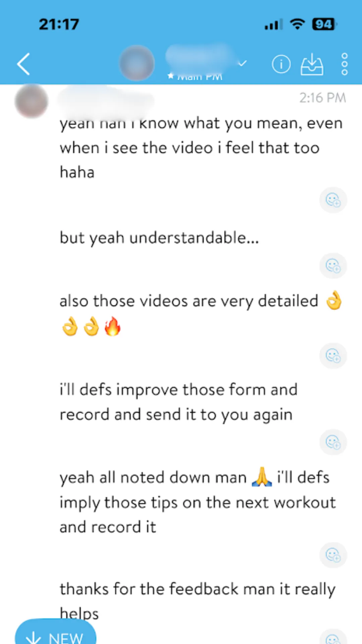This screenshot has width=362, height=644.
Task: Select the "Main PM" label under the title
Action: [x=195, y=76]
